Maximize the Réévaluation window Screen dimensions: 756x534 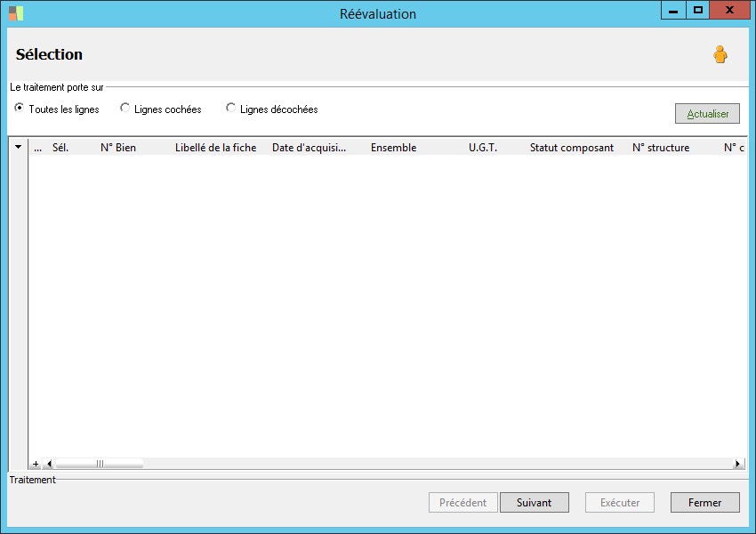697,11
